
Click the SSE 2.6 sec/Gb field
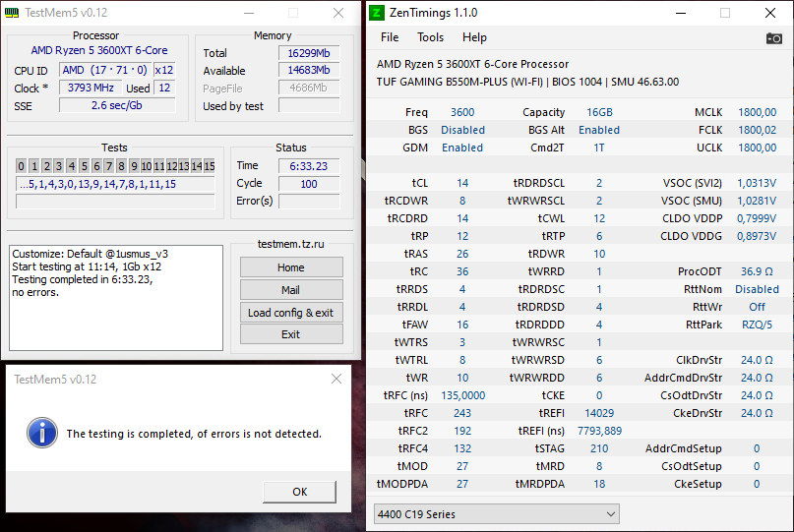click(117, 105)
